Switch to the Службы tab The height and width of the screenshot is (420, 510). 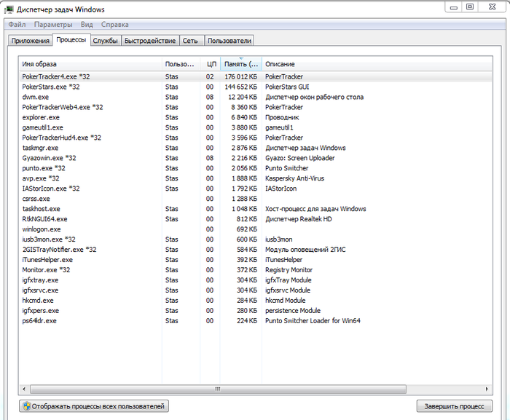point(106,41)
